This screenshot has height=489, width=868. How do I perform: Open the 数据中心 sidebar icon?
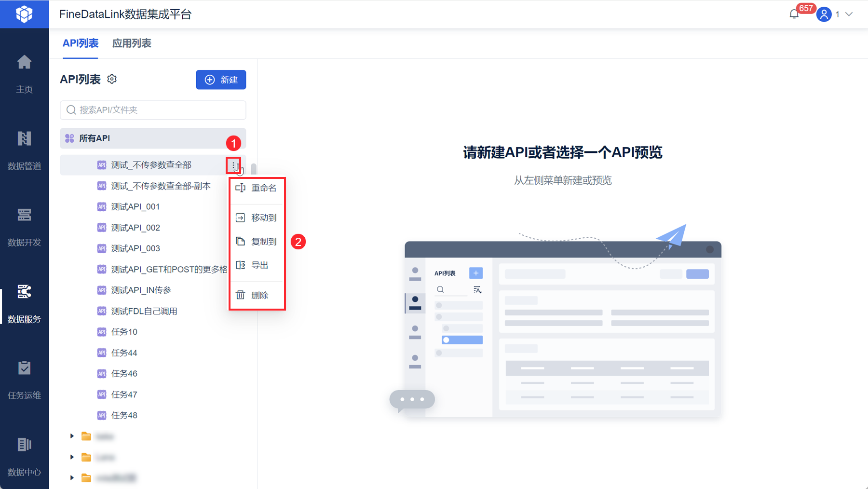click(x=24, y=444)
